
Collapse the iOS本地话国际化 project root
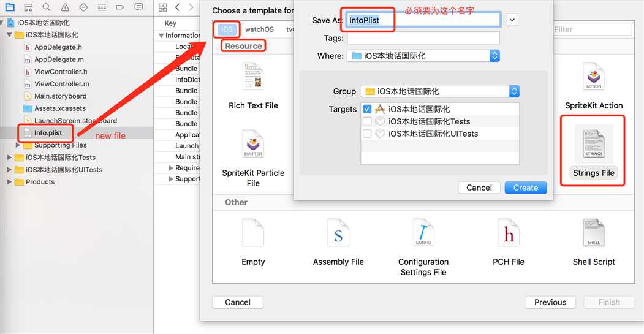(x=2, y=23)
